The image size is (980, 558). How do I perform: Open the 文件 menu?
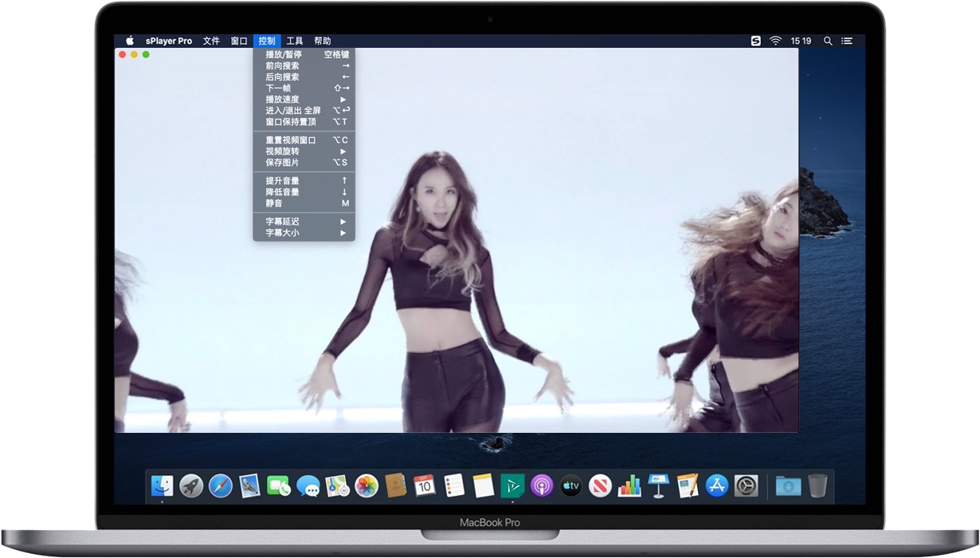pos(211,41)
